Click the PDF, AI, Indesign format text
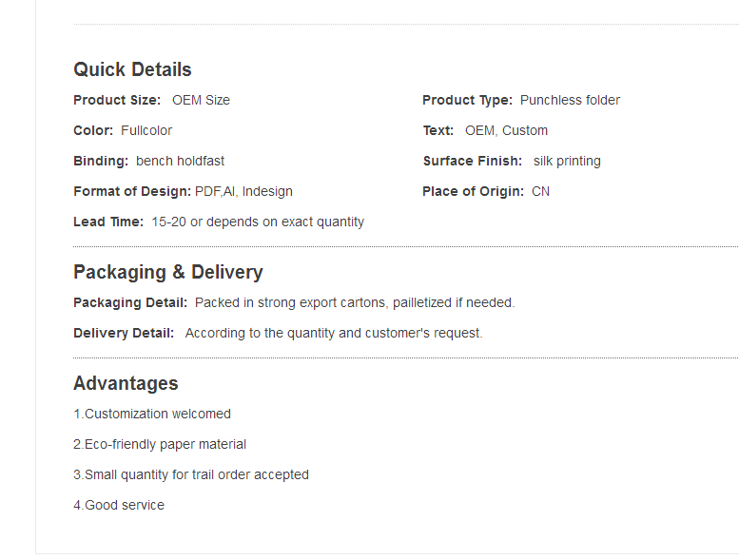The image size is (739, 560). (x=243, y=192)
